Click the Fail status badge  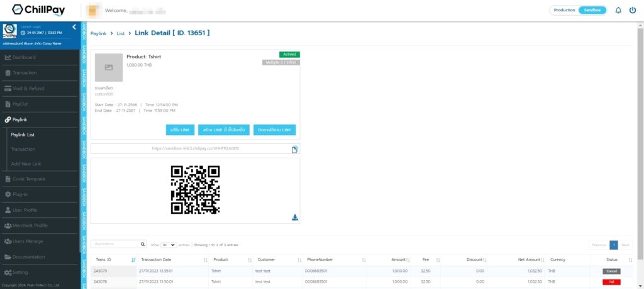(x=611, y=282)
